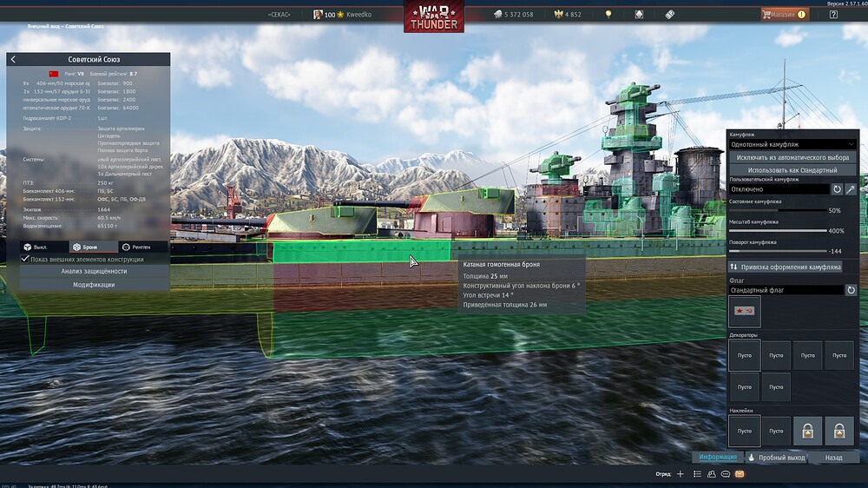Click the lightbulb icon in top bar
The width and height of the screenshot is (868, 488).
pos(608,15)
